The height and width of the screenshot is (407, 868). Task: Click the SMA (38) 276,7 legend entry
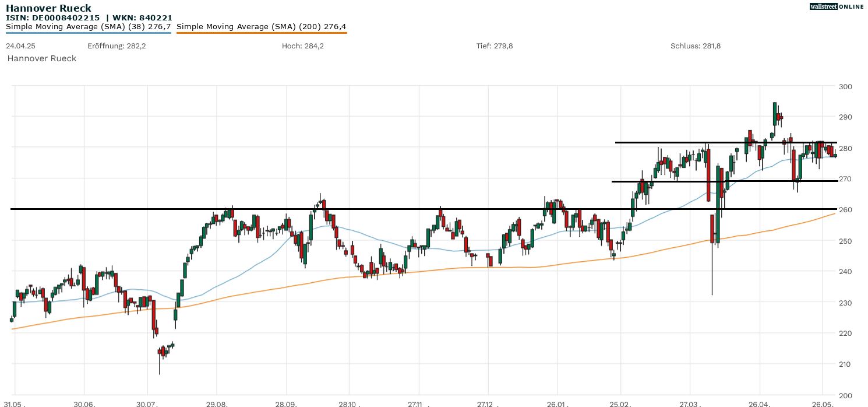pyautogui.click(x=89, y=27)
